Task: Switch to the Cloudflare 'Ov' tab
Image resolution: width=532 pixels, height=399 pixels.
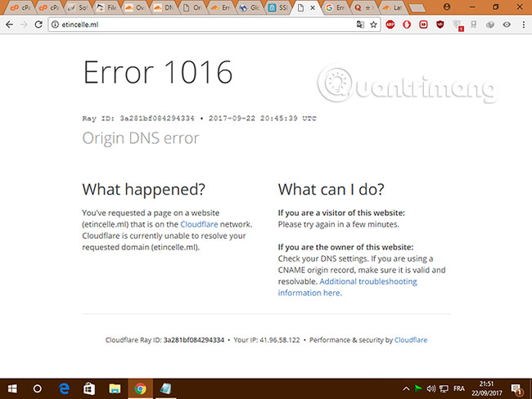Action: point(135,7)
